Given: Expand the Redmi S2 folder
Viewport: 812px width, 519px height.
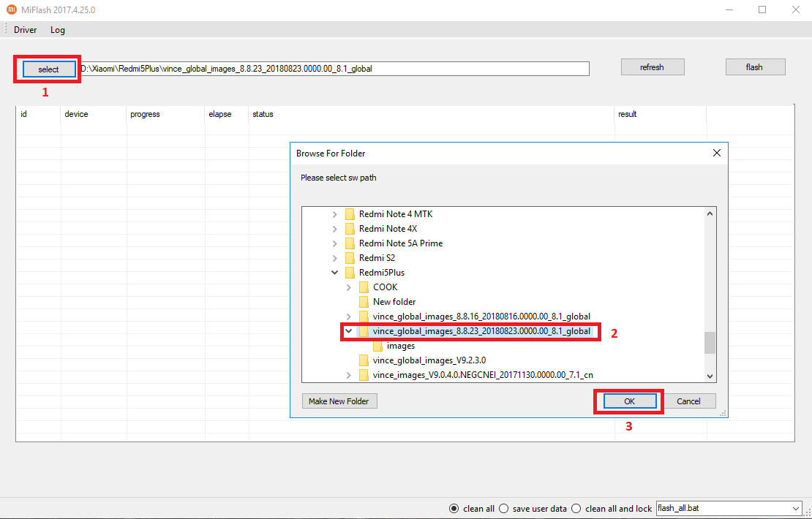Looking at the screenshot, I should coord(335,258).
